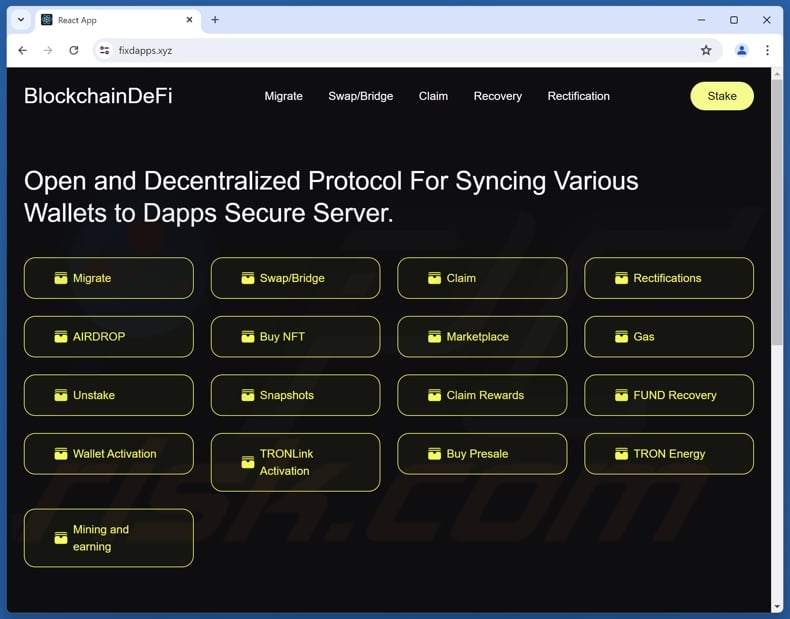Click the wallet icon on Marketplace card
Screen dimensions: 790x619
pyautogui.click(x=435, y=336)
